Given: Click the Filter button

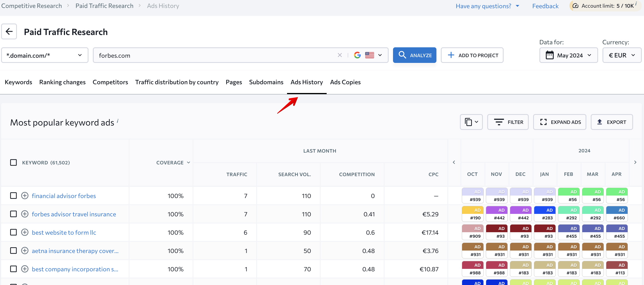Looking at the screenshot, I should click(508, 122).
